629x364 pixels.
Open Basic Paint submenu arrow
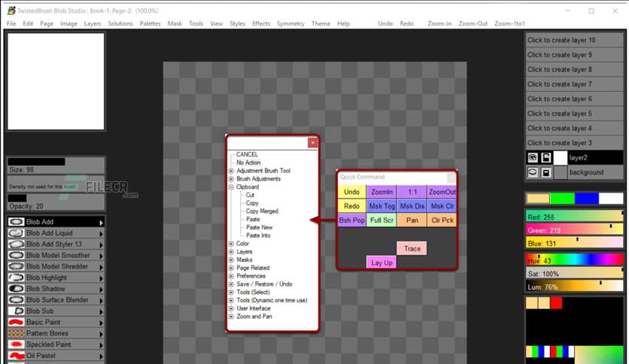(x=101, y=323)
